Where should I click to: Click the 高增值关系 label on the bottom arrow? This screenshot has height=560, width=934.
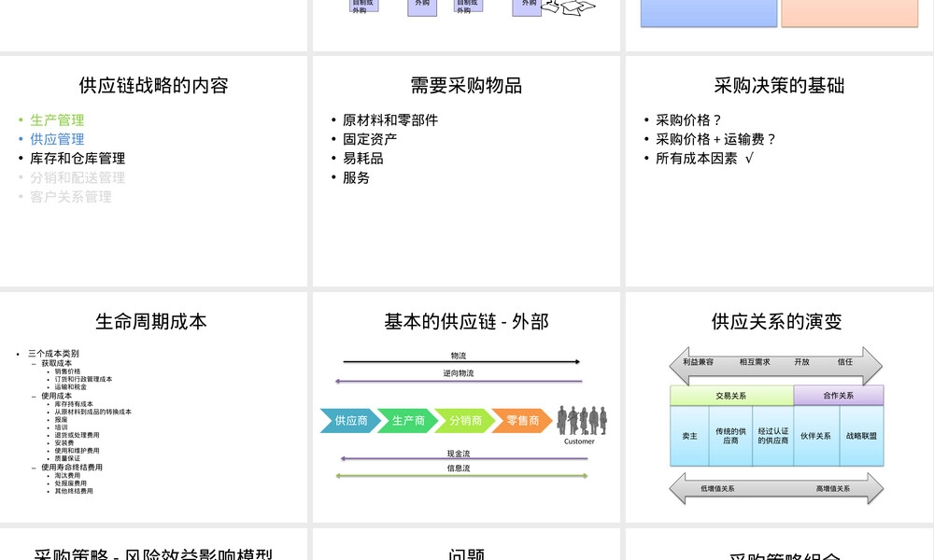pyautogui.click(x=833, y=488)
